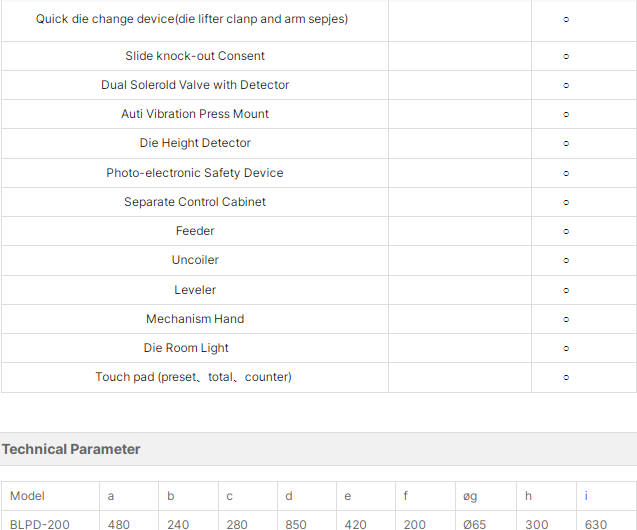Click the circle marker for Touch pad row
The width and height of the screenshot is (637, 530).
(566, 377)
